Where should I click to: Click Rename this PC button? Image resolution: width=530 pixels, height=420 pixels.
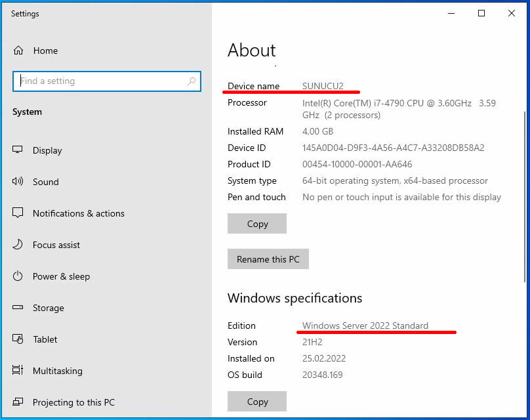coord(268,259)
